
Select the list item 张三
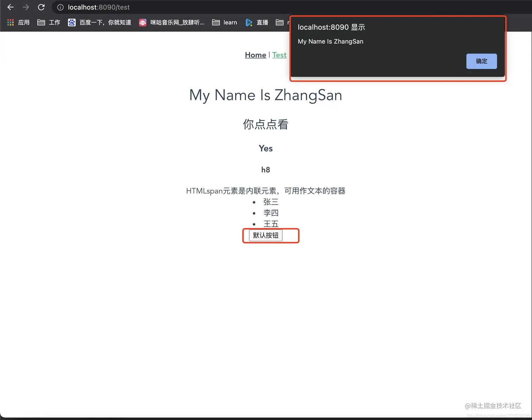coord(271,202)
